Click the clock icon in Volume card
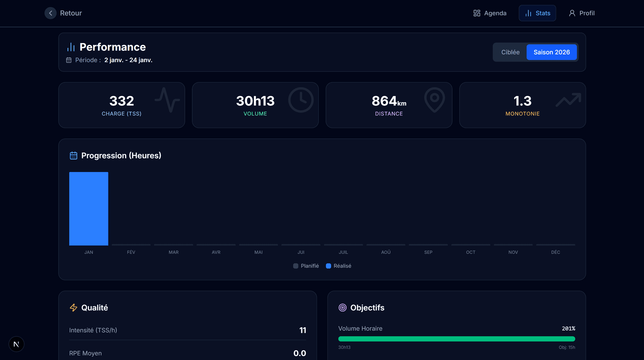The height and width of the screenshot is (360, 644). pyautogui.click(x=301, y=100)
